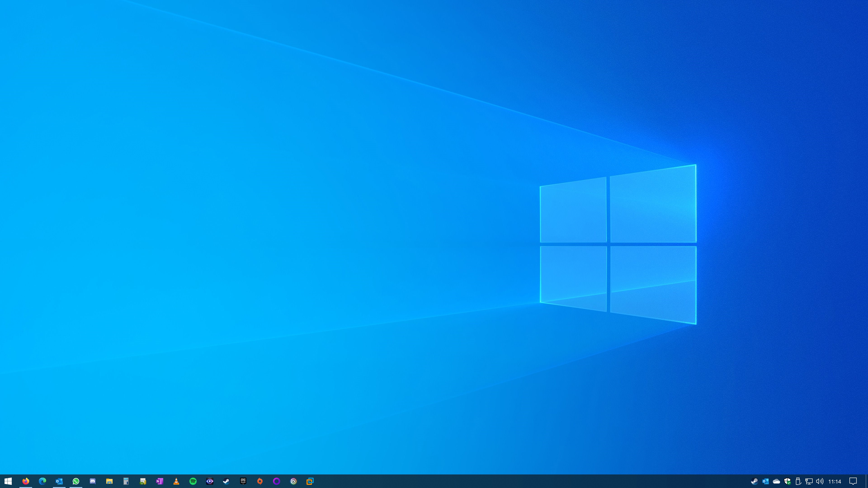The width and height of the screenshot is (868, 488).
Task: Open the Action Center notifications panel
Action: click(853, 481)
